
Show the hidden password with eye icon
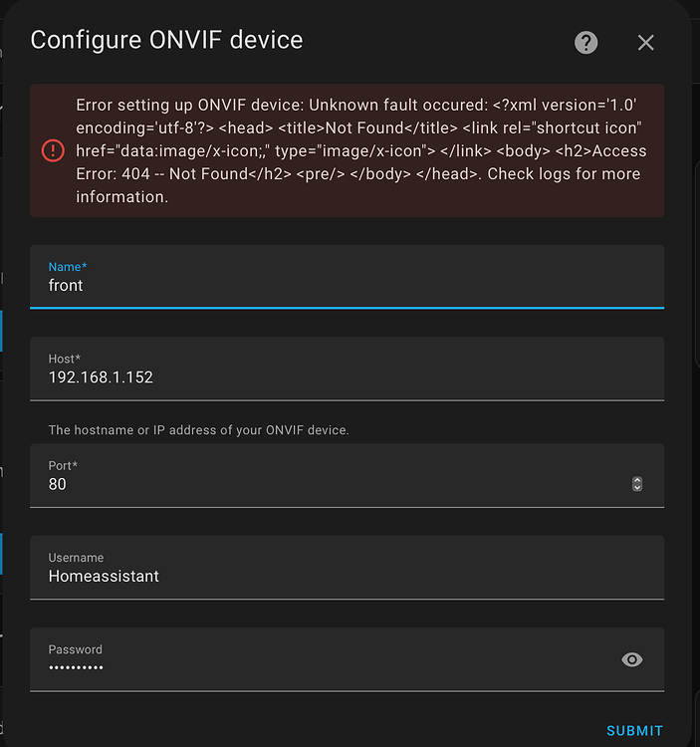point(632,659)
